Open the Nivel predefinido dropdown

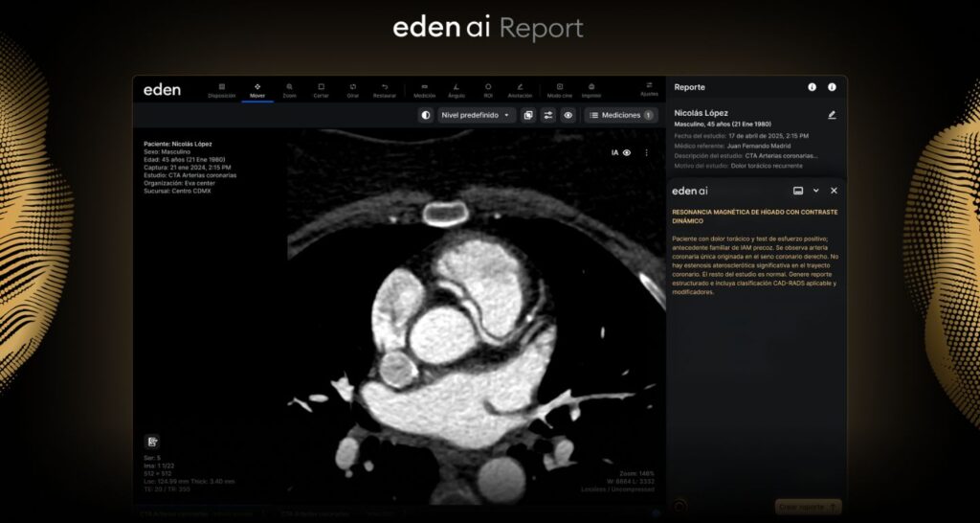478,115
